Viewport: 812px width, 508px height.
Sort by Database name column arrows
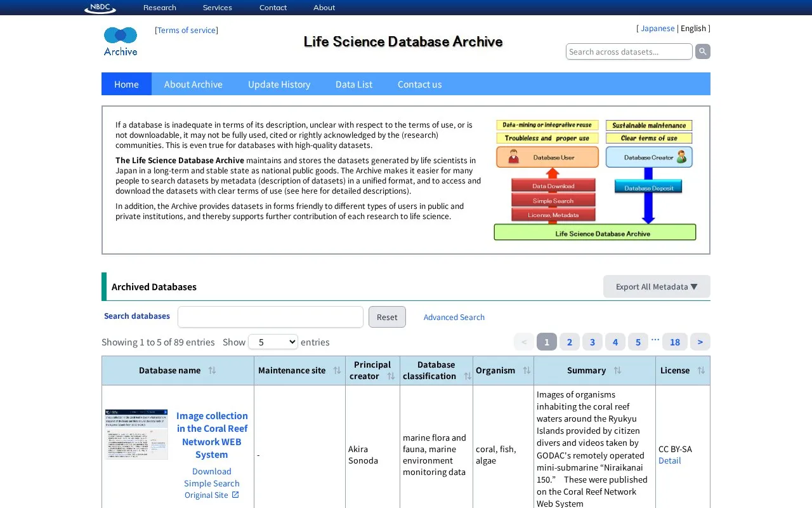tap(213, 370)
